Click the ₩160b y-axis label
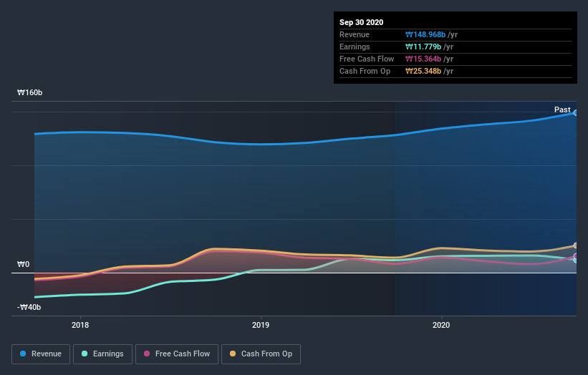This screenshot has width=588, height=375. (x=29, y=92)
